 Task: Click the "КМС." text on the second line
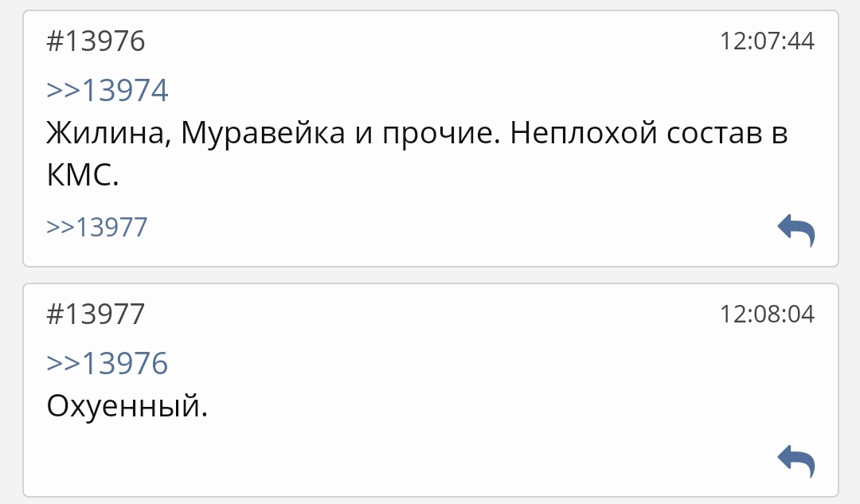[82, 176]
